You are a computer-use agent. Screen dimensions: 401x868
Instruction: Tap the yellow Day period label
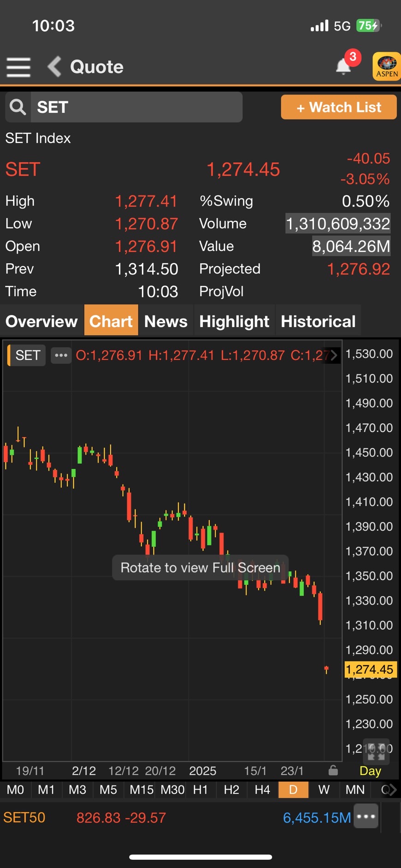coord(370,771)
